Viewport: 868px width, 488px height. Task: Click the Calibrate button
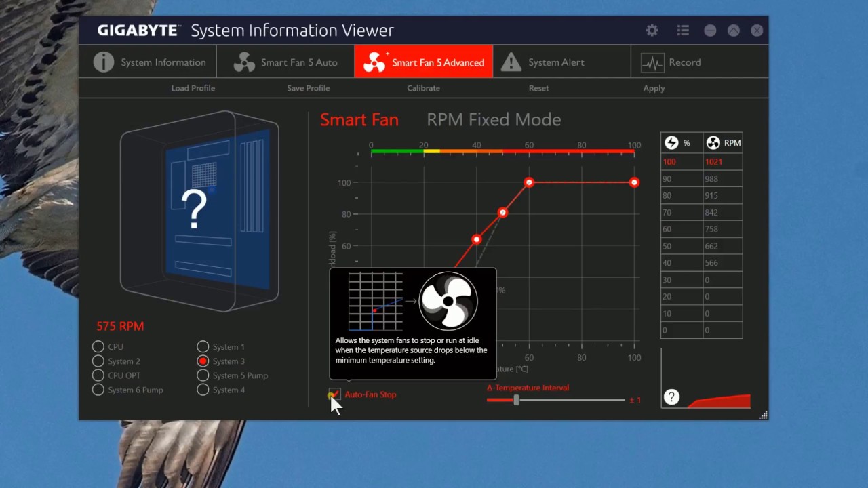coord(423,88)
